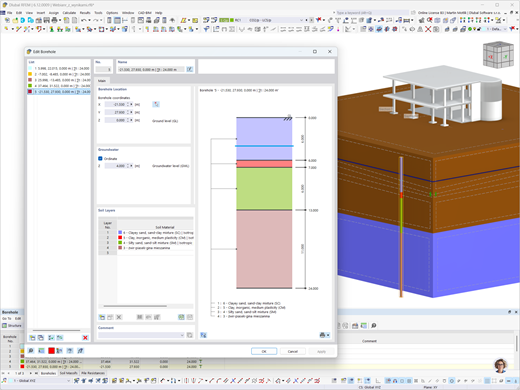Select borehole 3 in the dialog list
The height and width of the screenshot is (390, 520).
[x=59, y=80]
